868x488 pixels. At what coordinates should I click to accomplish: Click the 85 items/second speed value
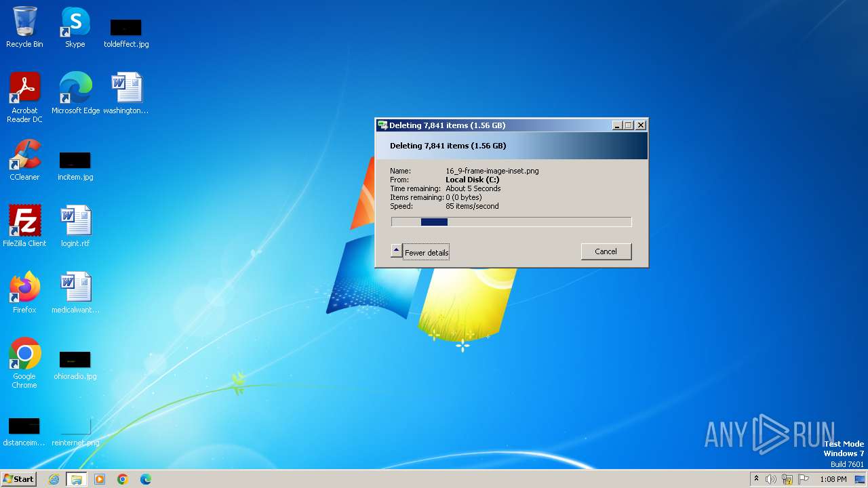pos(472,206)
